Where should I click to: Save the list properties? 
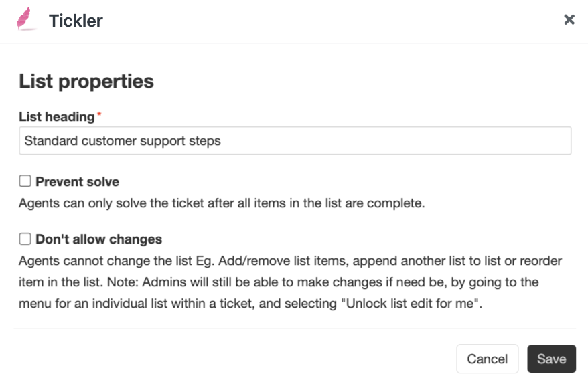pyautogui.click(x=551, y=359)
